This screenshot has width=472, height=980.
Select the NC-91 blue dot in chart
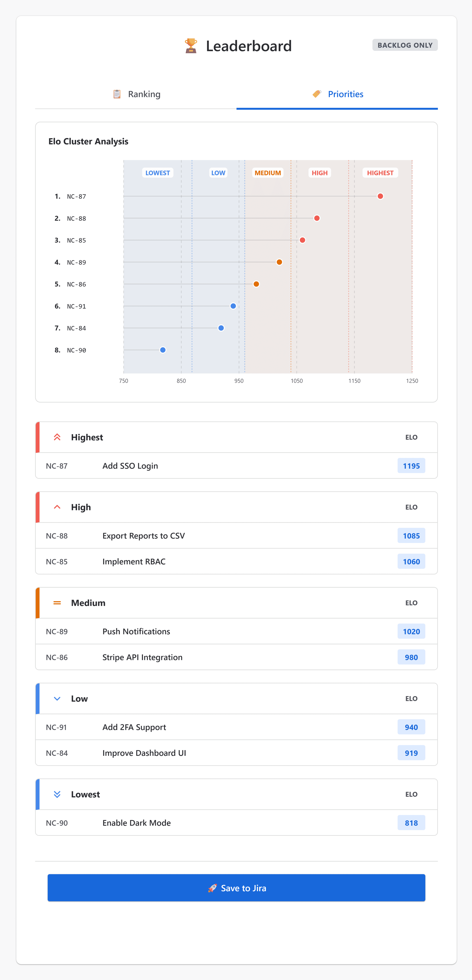click(233, 306)
